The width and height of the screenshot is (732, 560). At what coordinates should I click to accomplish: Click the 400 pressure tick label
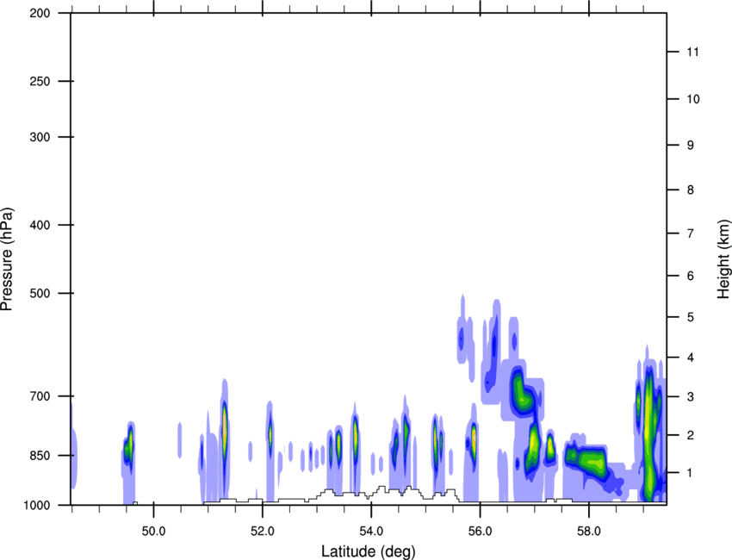[40, 225]
